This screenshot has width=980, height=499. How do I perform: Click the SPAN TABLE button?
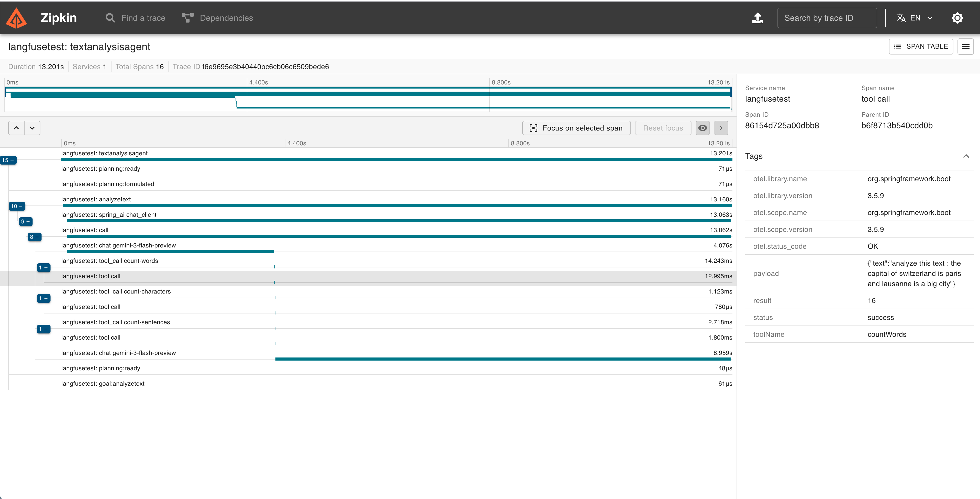click(920, 46)
